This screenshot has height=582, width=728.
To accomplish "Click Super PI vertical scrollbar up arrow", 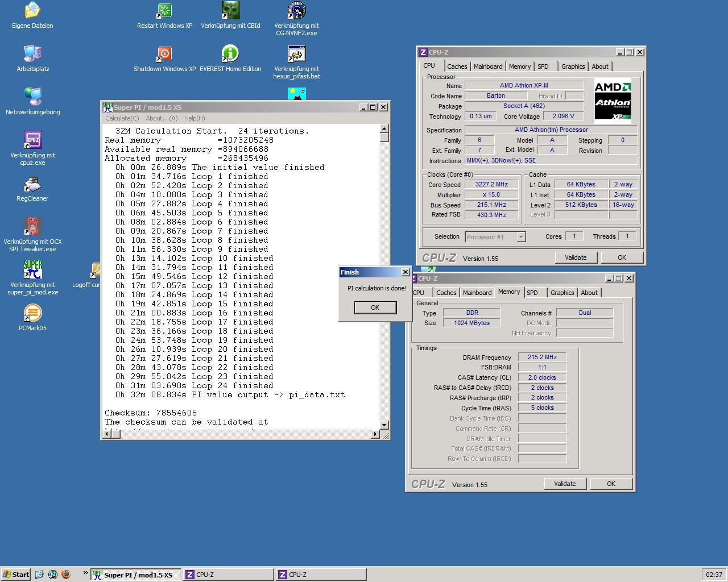I will pyautogui.click(x=384, y=128).
